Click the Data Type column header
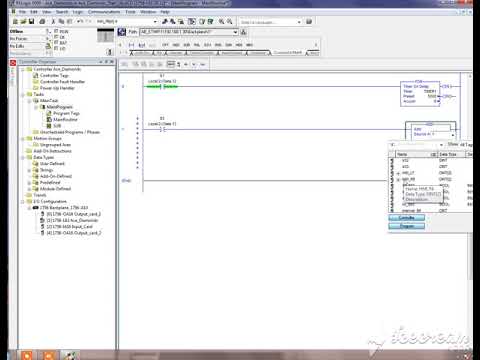Screen dimensions: 480x360 452,154
